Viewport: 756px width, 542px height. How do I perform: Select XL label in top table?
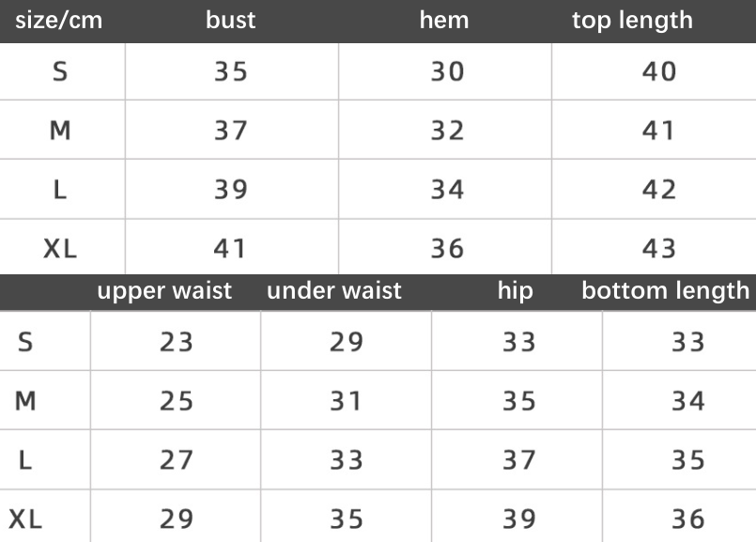click(x=60, y=248)
